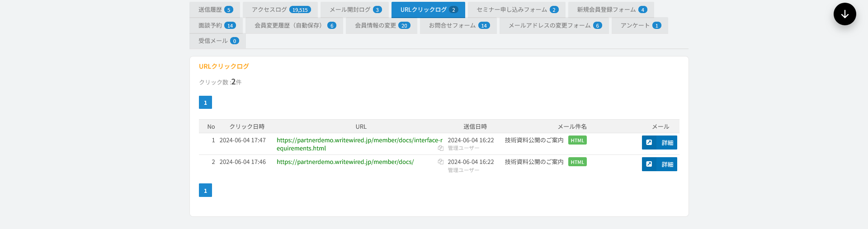Click 管理ユーザー under row 2 send time
Screen dimensions: 868x229
463,170
